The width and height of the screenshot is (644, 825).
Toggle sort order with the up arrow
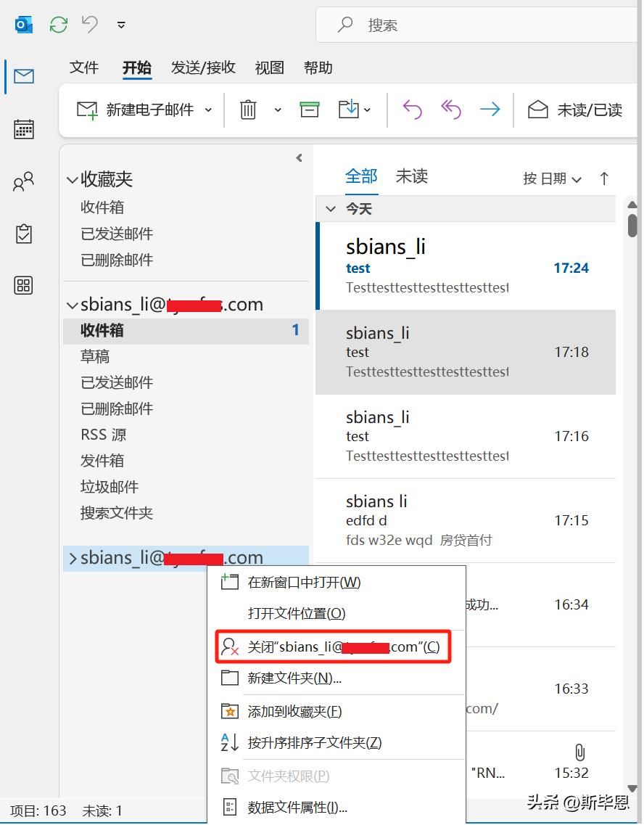click(x=604, y=178)
